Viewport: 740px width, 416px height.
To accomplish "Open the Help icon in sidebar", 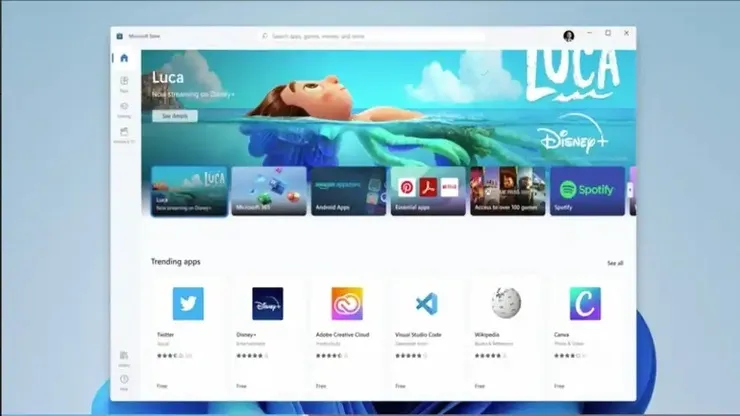I will (124, 382).
